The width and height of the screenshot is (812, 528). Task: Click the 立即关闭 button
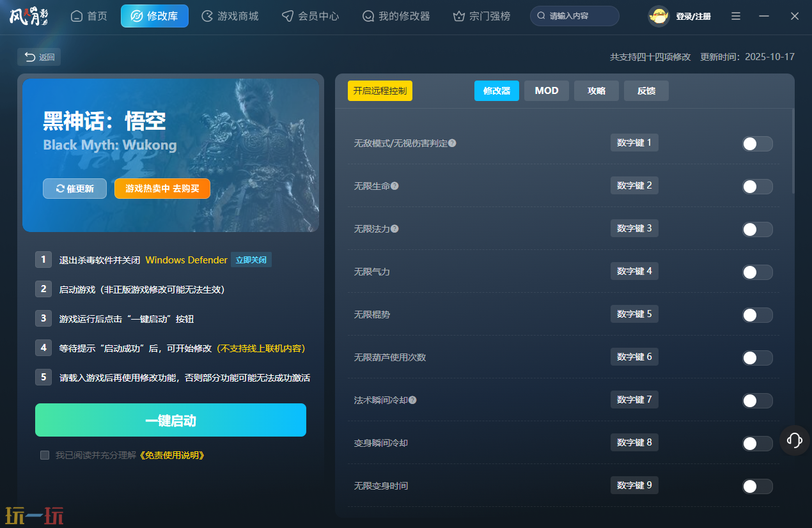pyautogui.click(x=251, y=260)
